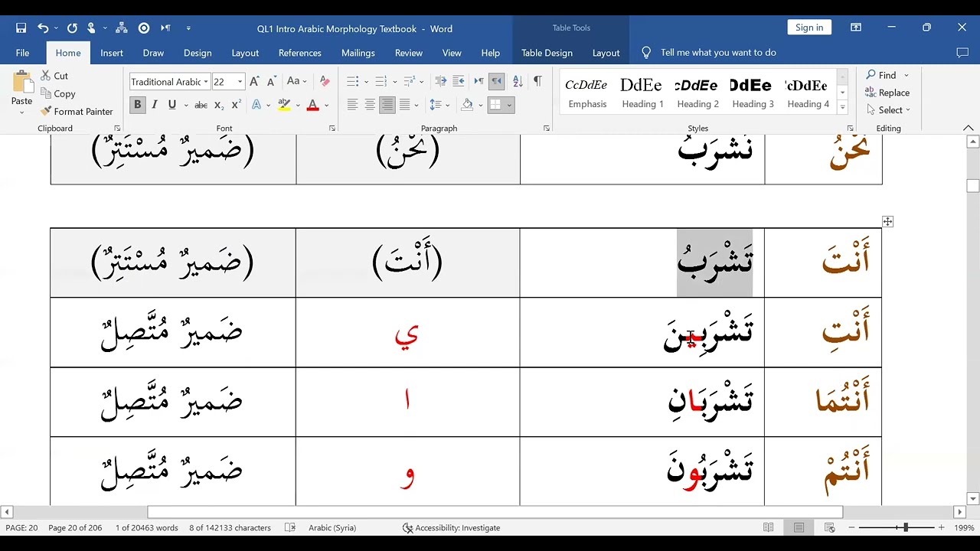Image resolution: width=980 pixels, height=551 pixels.
Task: Undo the last action
Action: (43, 28)
